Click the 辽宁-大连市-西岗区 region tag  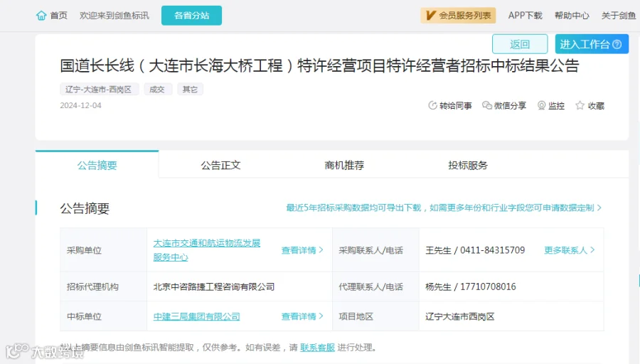[x=99, y=90]
